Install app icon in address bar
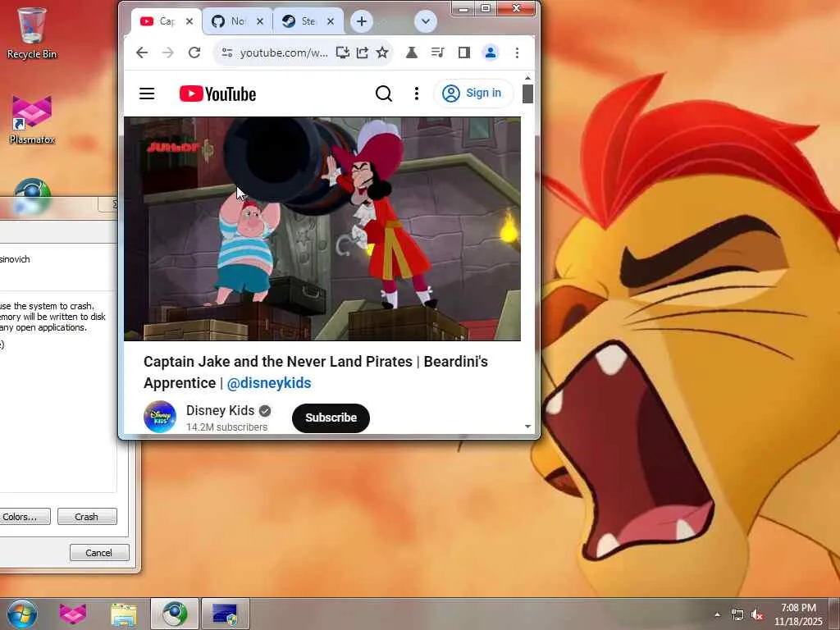Viewport: 840px width, 630px height. click(342, 52)
